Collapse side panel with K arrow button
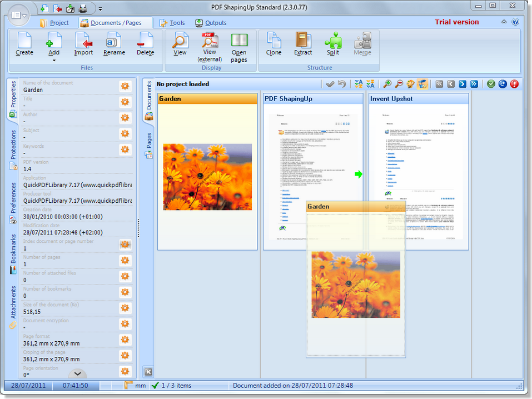The image size is (532, 399). (148, 372)
